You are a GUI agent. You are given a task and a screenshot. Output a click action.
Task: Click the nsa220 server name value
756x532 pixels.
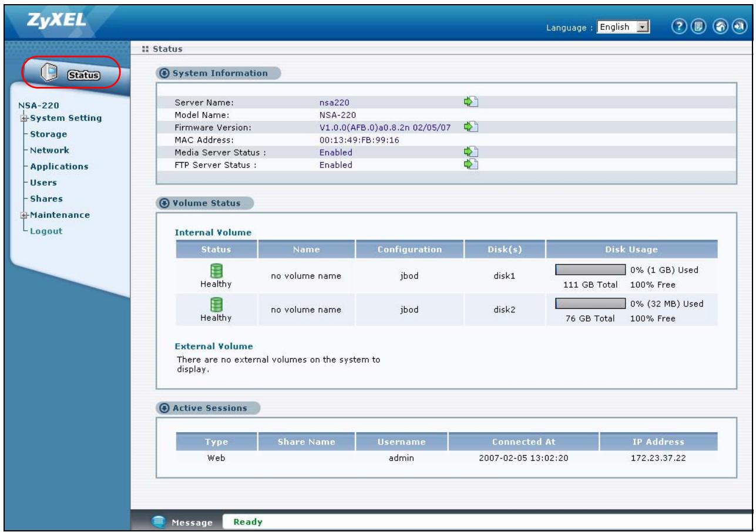(334, 103)
